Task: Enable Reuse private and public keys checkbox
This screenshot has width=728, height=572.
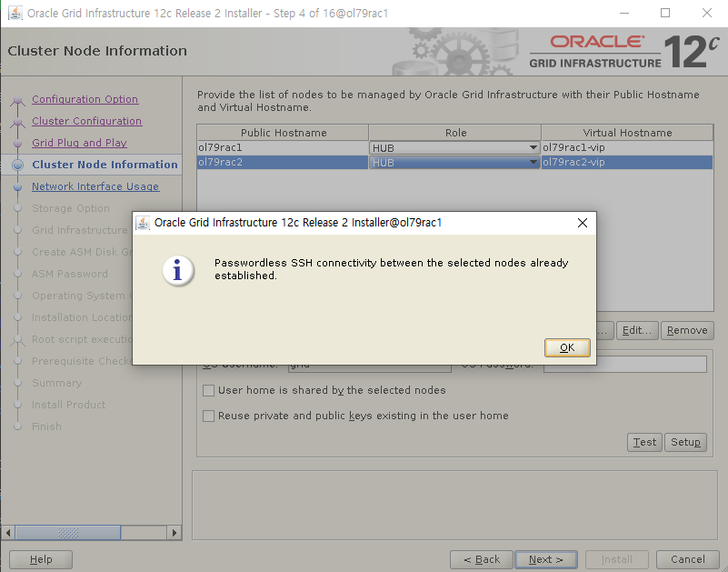Action: (208, 416)
